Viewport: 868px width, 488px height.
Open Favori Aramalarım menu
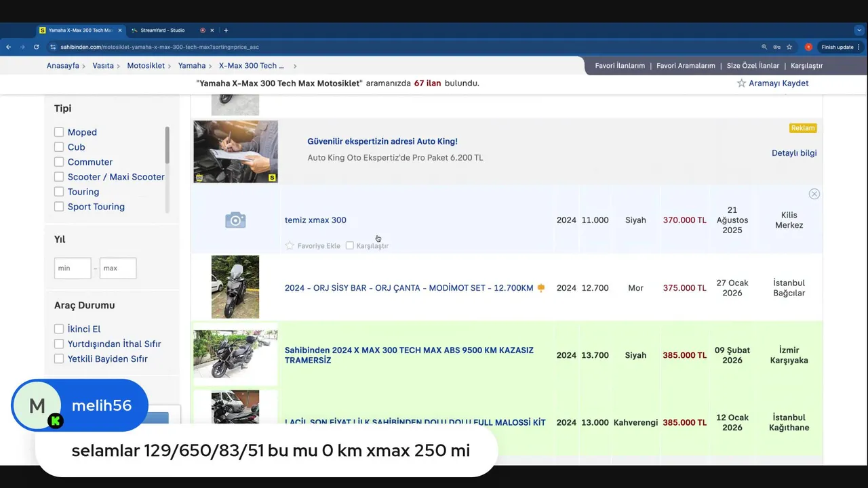(686, 66)
